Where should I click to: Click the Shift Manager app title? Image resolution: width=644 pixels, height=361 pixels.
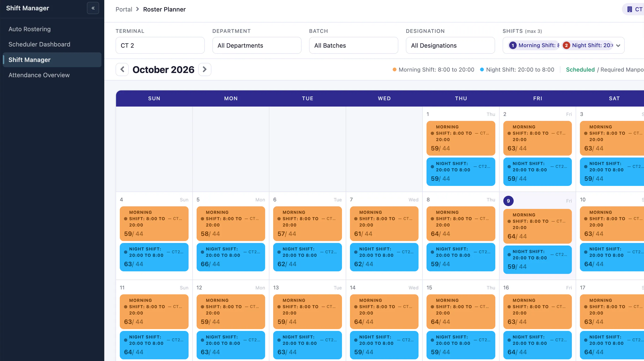27,8
